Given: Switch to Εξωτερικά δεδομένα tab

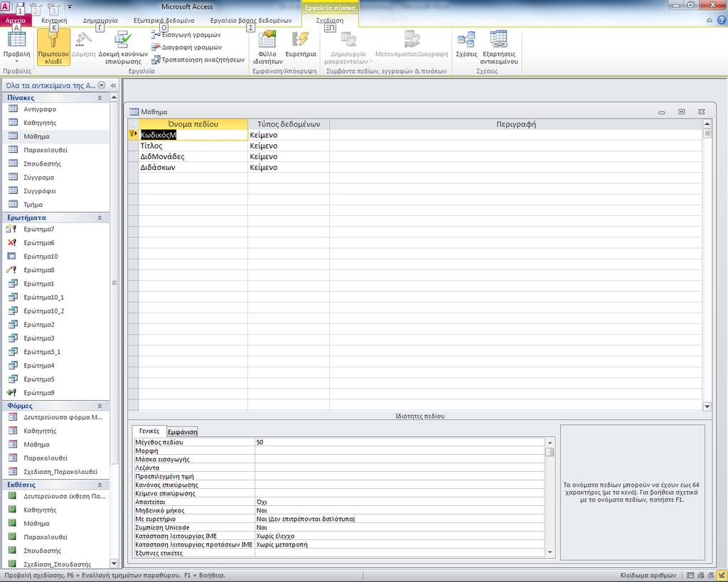Looking at the screenshot, I should [164, 21].
